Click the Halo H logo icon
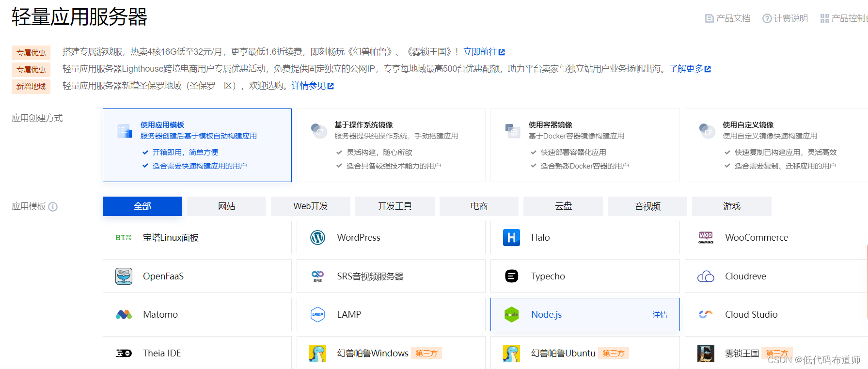Viewport: 868px width, 369px height. point(511,238)
